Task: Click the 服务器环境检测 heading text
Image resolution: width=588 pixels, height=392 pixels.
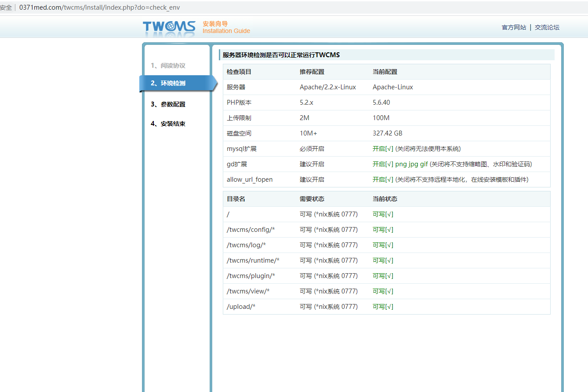Action: point(281,55)
